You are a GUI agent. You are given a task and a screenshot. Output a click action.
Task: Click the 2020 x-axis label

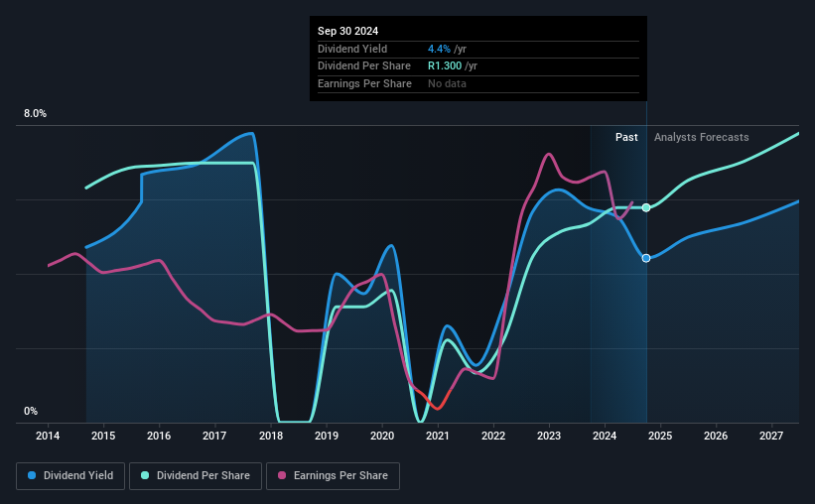pyautogui.click(x=382, y=436)
